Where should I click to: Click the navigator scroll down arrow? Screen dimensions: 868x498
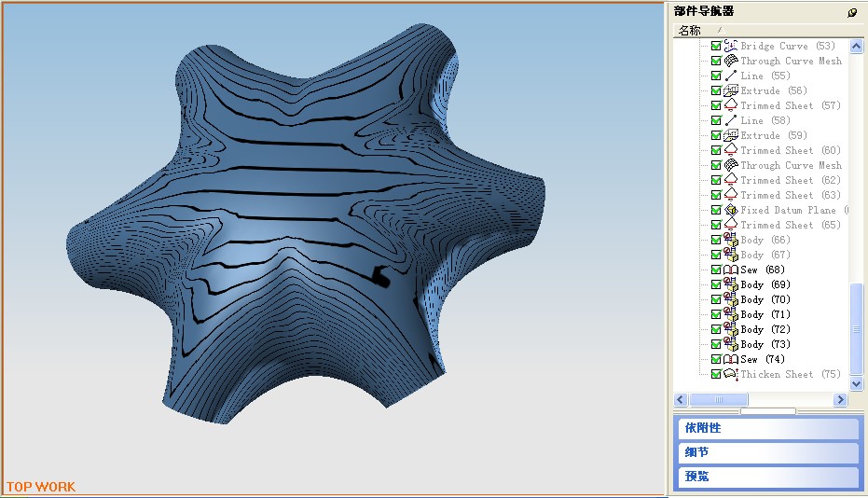pos(857,383)
